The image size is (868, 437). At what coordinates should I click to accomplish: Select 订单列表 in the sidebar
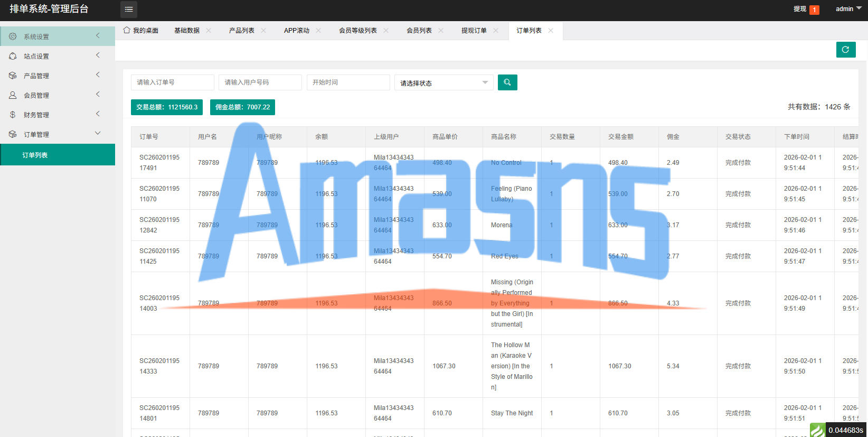click(58, 155)
